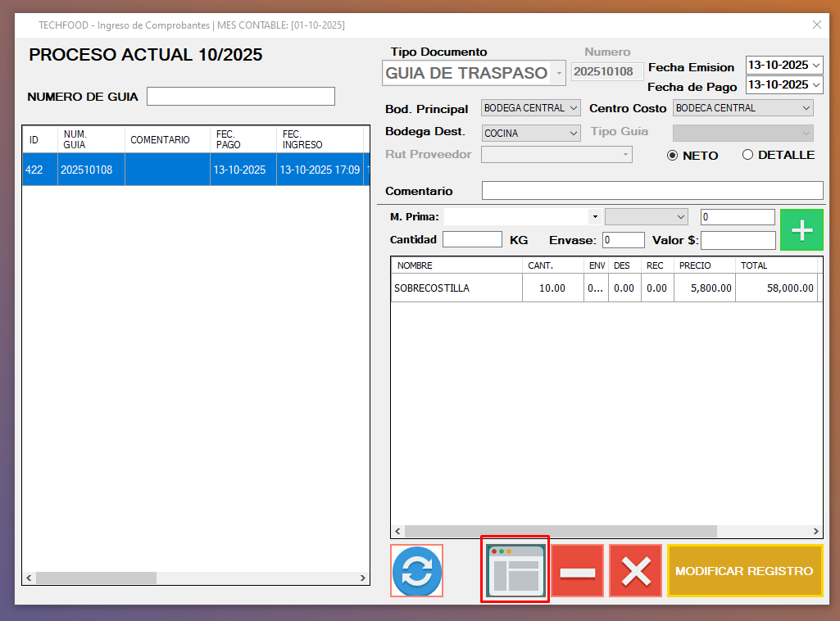Click the green plus add item button

point(801,230)
